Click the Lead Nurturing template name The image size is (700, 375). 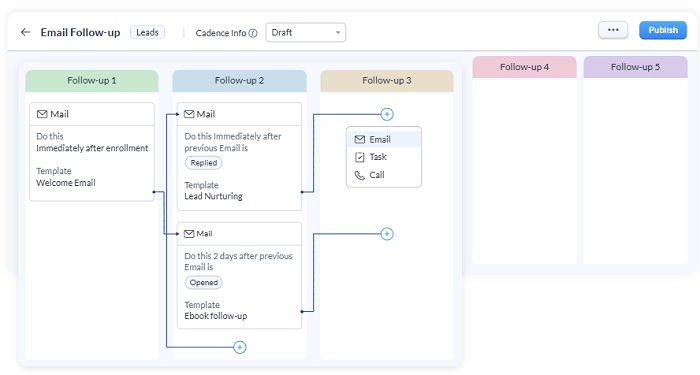click(x=213, y=196)
